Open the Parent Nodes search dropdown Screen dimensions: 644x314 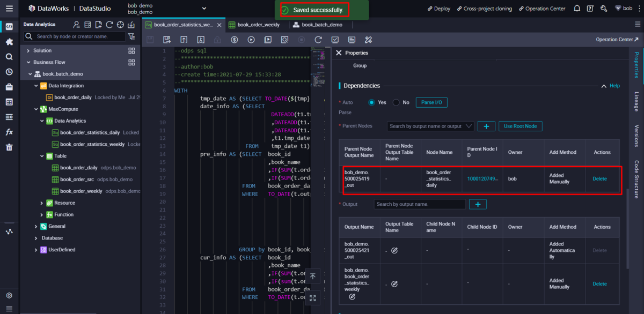pyautogui.click(x=430, y=126)
